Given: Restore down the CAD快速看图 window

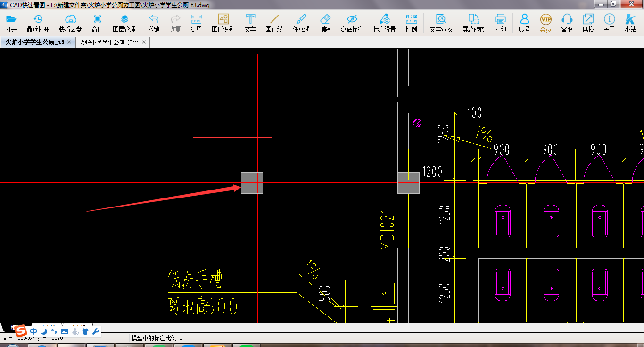Looking at the screenshot, I should [613, 4].
